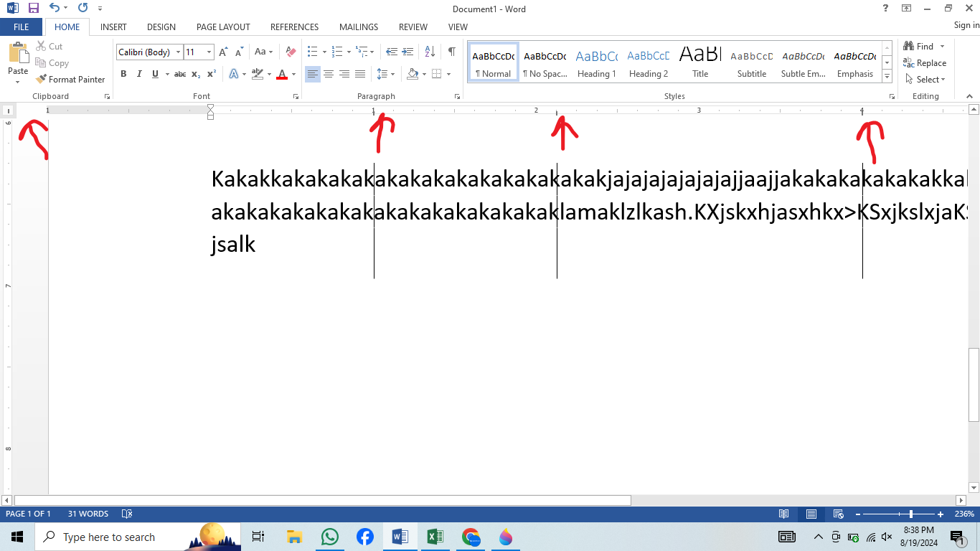Image resolution: width=980 pixels, height=551 pixels.
Task: Apply italic formatting
Action: tap(139, 74)
